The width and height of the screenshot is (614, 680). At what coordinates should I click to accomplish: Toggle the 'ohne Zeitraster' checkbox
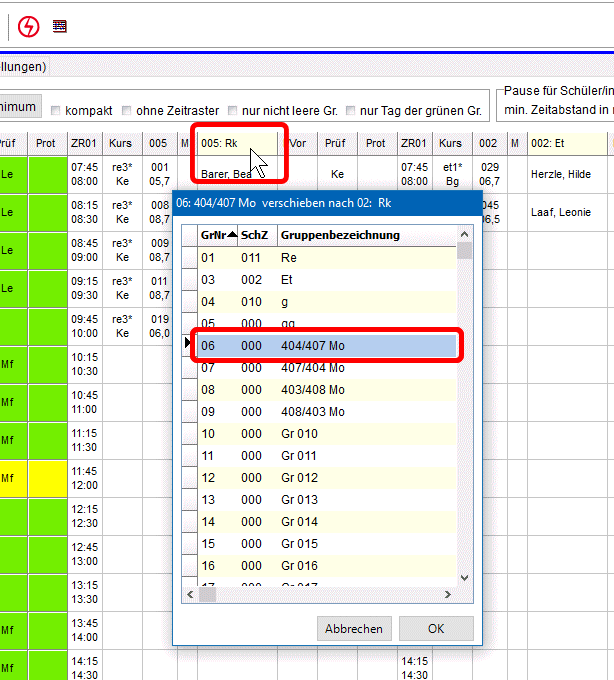click(127, 110)
